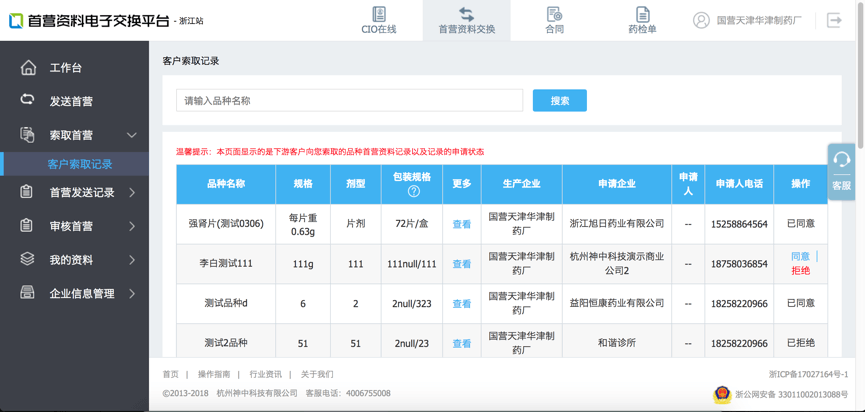Expand the 首营发送记录 chevron
This screenshot has width=865, height=412.
[x=132, y=192]
